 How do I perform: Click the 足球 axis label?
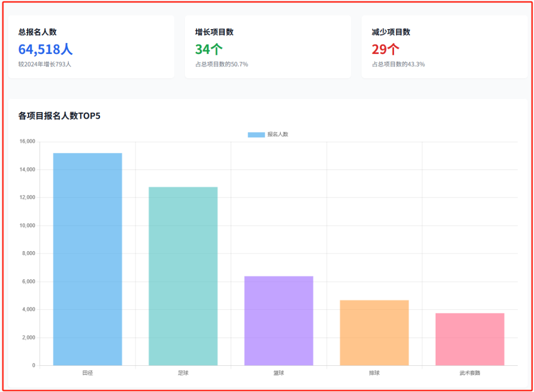click(183, 373)
